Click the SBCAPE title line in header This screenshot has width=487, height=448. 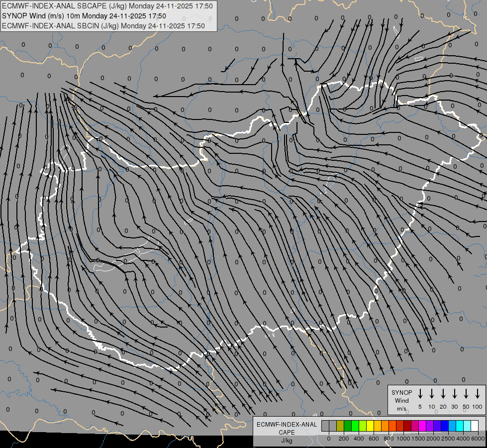107,6
